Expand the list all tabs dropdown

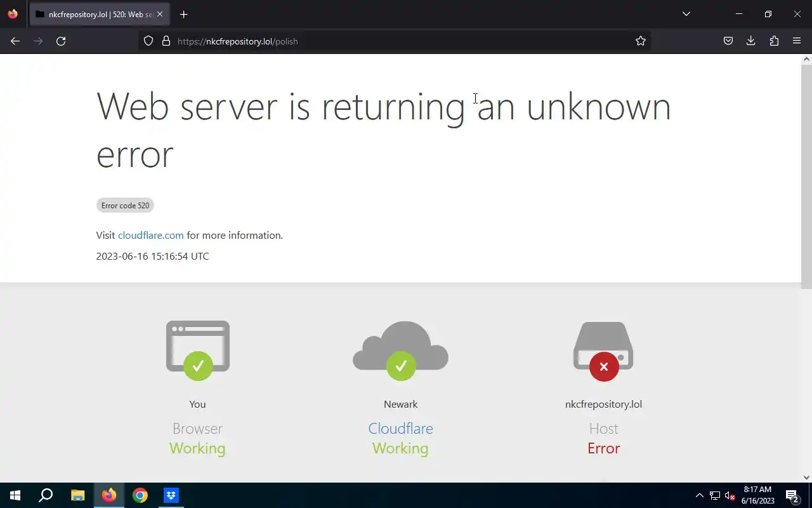(686, 14)
